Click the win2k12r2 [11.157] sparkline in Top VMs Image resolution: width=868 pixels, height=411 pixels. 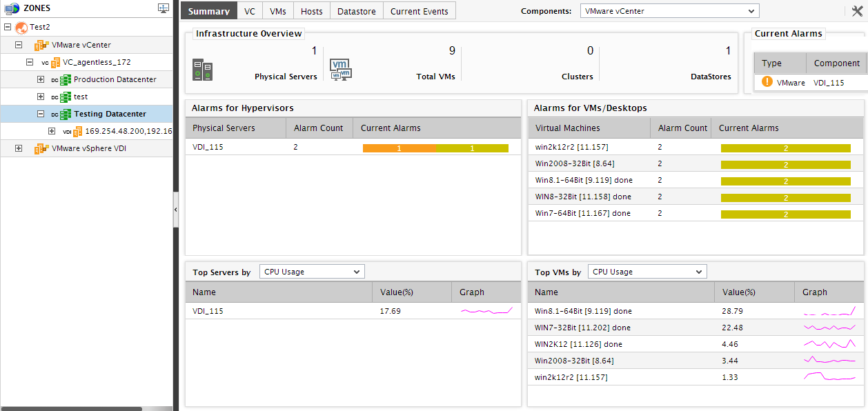(x=830, y=377)
